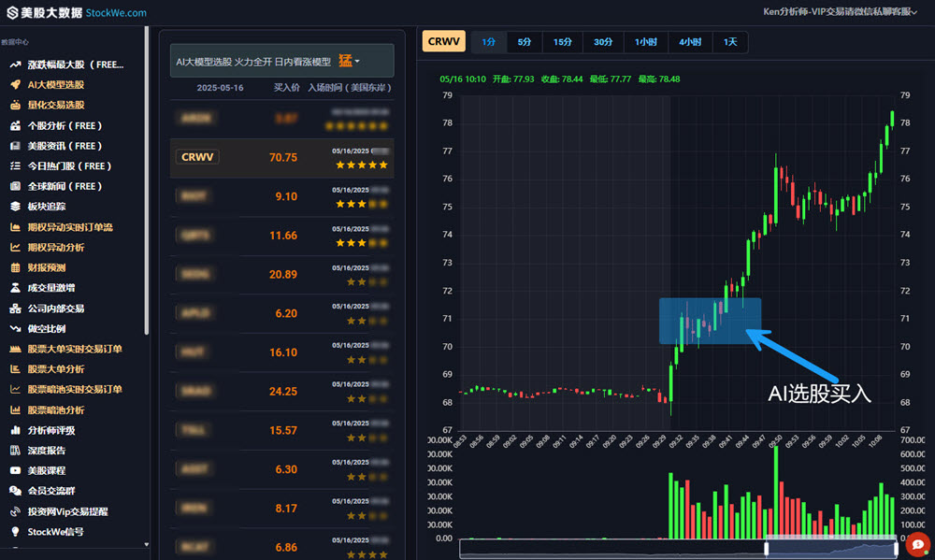Screen dimensions: 935x560
Task: Select the stock row priced 24.25
Action: coord(282,392)
